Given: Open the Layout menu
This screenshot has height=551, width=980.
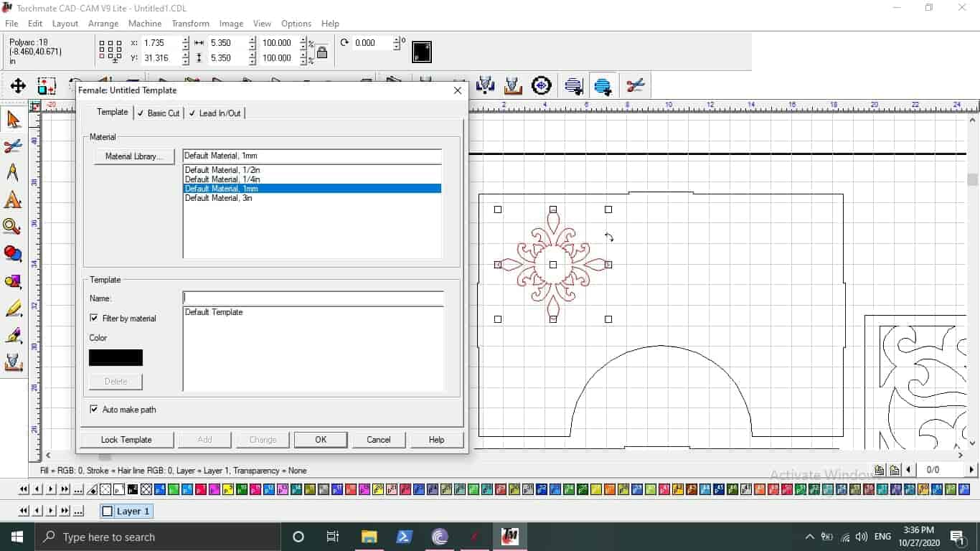Looking at the screenshot, I should tap(65, 24).
